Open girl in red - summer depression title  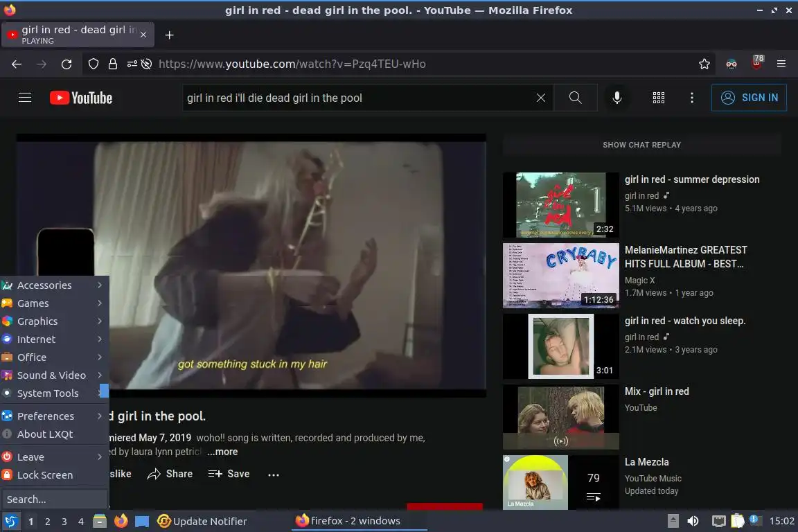(692, 179)
